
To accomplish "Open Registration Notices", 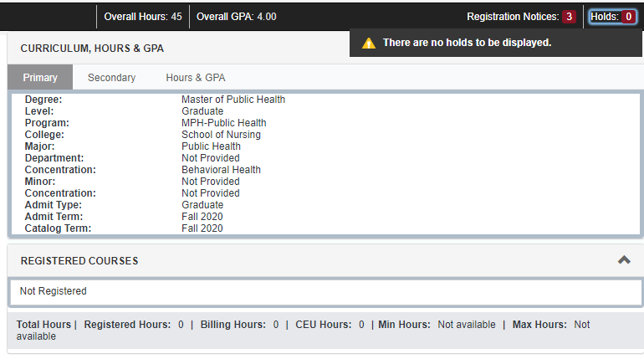I will tap(521, 17).
